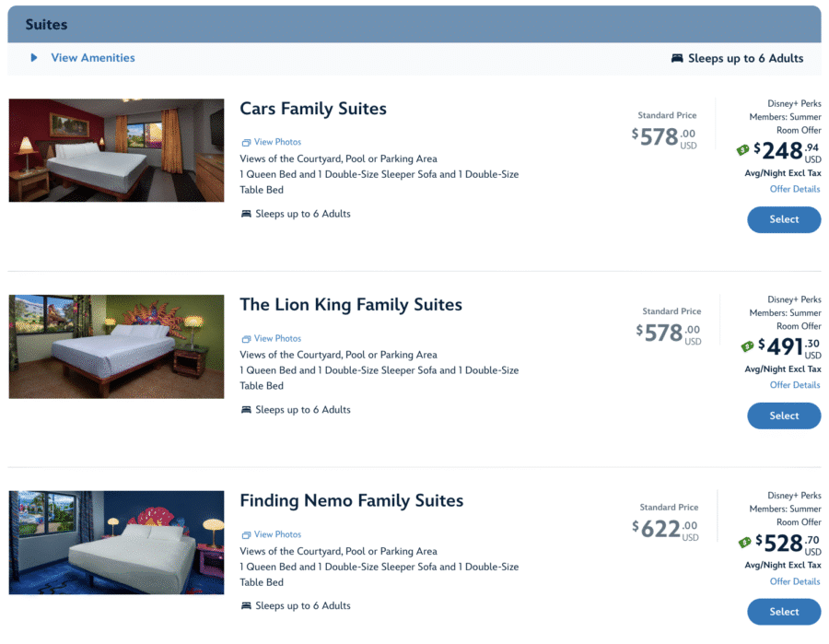The width and height of the screenshot is (829, 644).
Task: Click the Finding Nemo Family Suites thumbnail
Action: click(x=117, y=543)
